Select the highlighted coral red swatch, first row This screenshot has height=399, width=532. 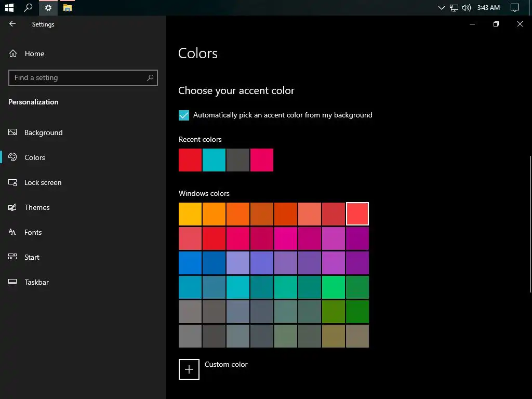click(357, 214)
